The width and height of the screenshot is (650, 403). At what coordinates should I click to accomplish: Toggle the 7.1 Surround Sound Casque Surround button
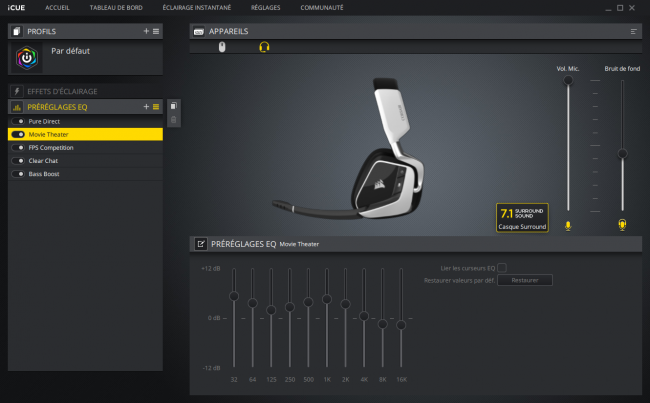(x=522, y=218)
